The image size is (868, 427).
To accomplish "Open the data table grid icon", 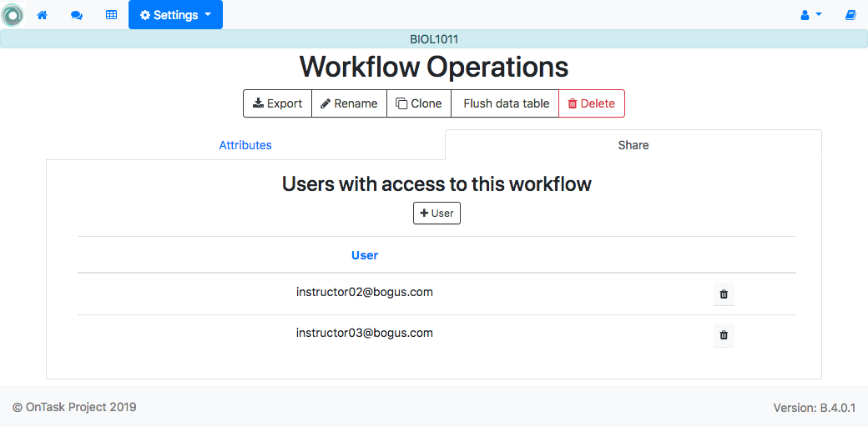I will pyautogui.click(x=111, y=16).
